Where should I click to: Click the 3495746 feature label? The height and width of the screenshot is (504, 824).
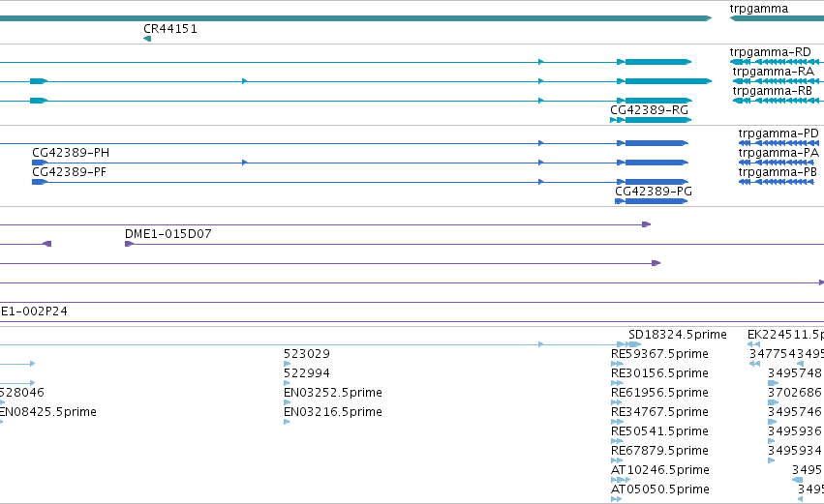[x=794, y=412]
